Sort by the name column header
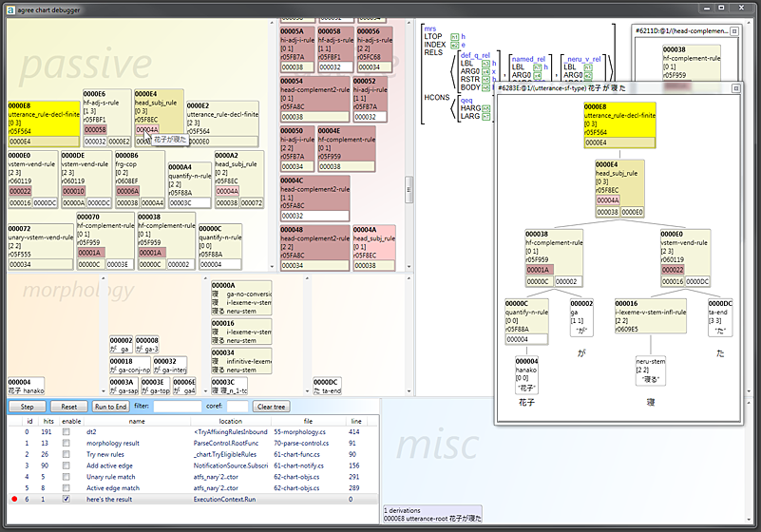The width and height of the screenshot is (761, 532). pos(137,422)
